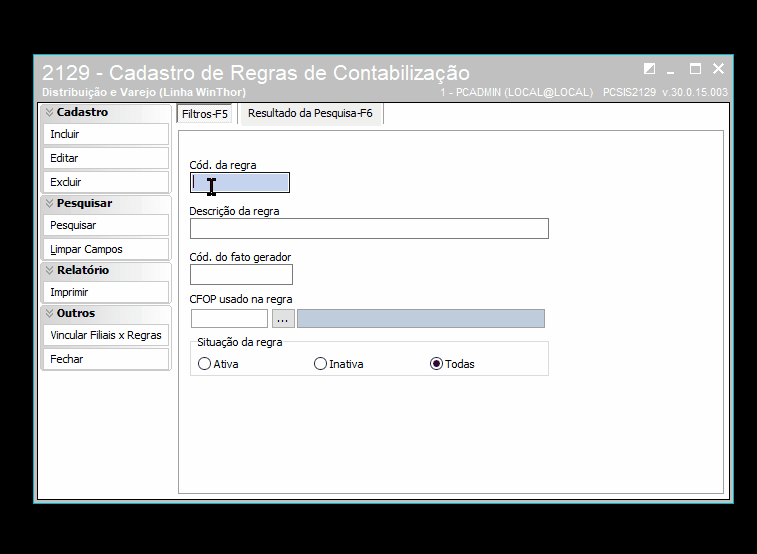Viewport: 757px width, 554px height.
Task: Click the Editar button
Action: point(106,158)
